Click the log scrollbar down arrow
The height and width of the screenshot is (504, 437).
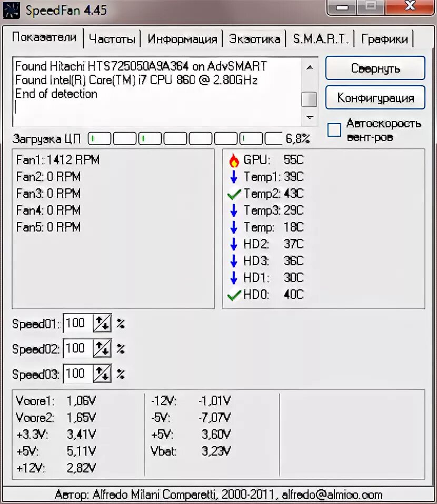point(310,117)
